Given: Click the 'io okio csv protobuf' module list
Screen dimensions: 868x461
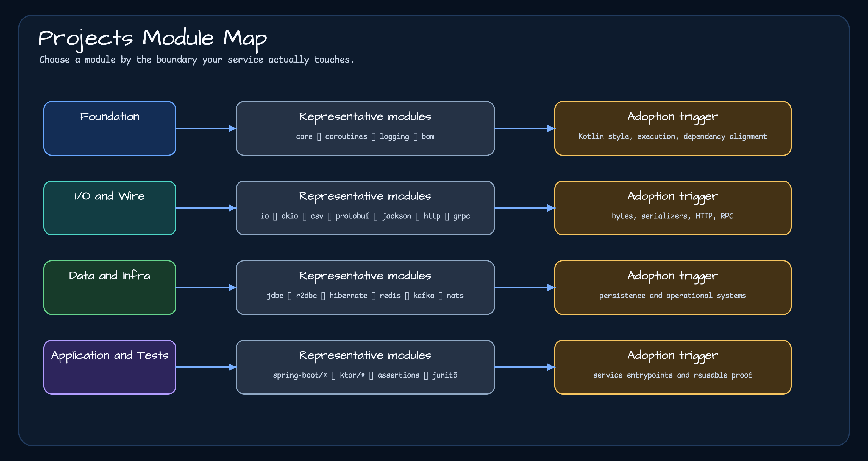Looking at the screenshot, I should tap(365, 216).
